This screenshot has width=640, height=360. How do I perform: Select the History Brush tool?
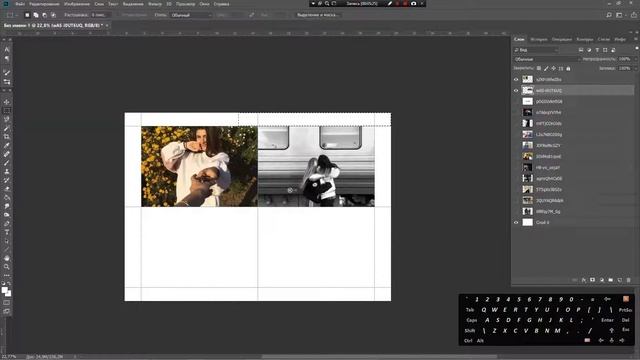point(7,180)
